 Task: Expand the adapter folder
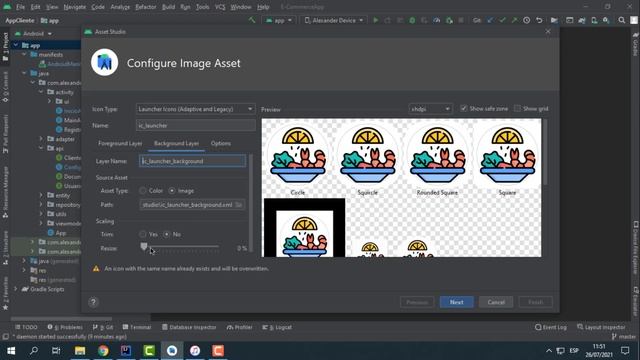[41, 139]
